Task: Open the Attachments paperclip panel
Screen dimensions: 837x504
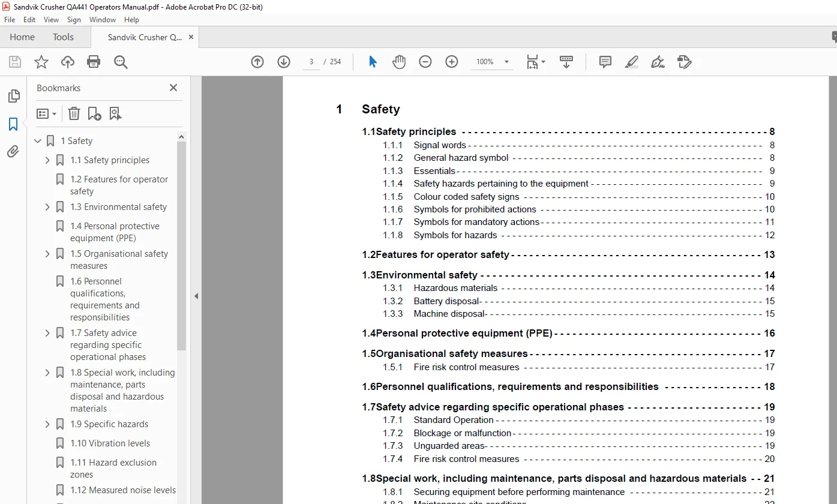Action: pos(13,152)
